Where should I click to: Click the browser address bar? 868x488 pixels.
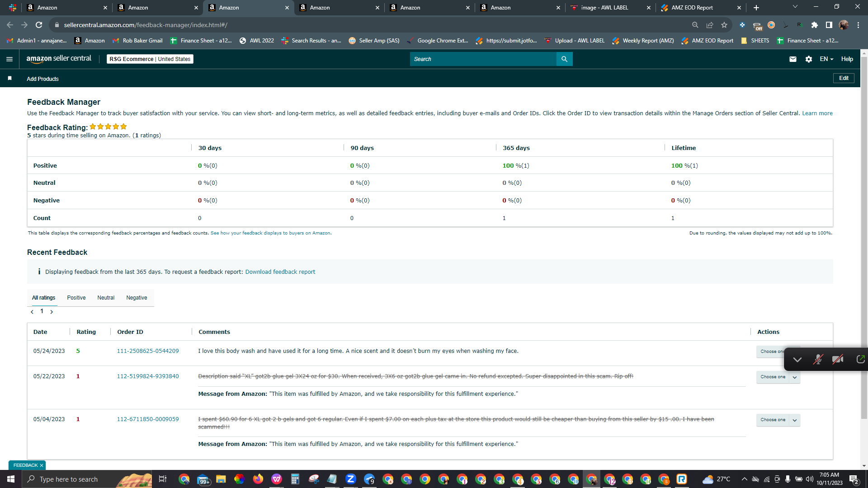pos(371,25)
